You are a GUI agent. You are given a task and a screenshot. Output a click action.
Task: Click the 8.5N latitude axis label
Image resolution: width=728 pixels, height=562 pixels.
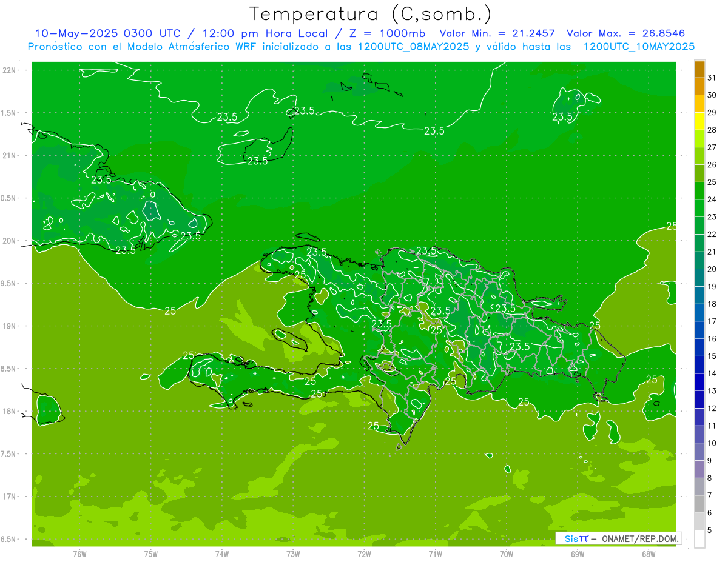[9, 369]
